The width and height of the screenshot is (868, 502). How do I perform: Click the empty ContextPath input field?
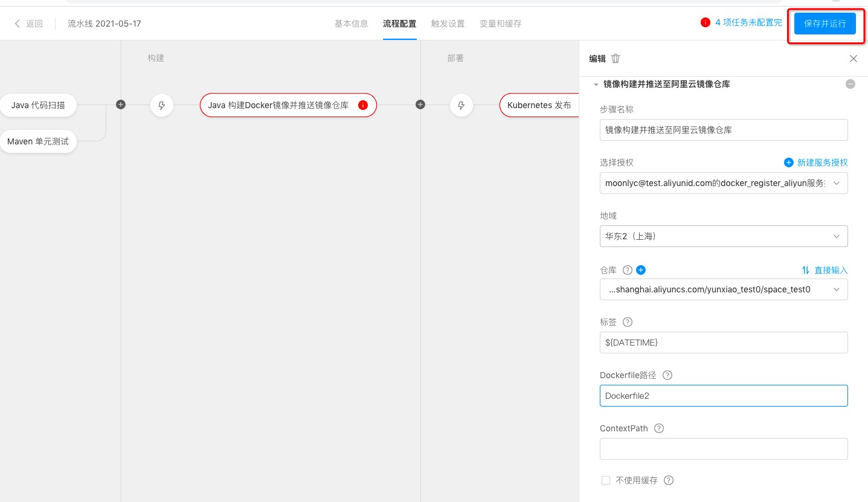(x=724, y=449)
